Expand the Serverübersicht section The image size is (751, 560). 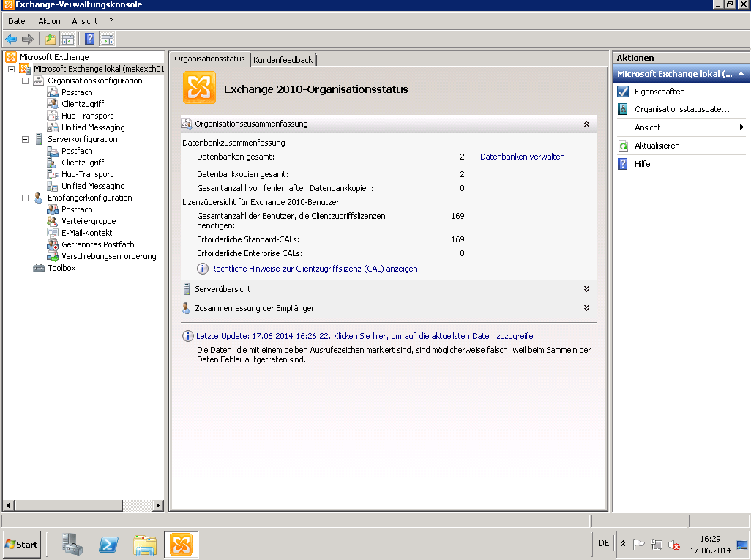[x=586, y=289]
